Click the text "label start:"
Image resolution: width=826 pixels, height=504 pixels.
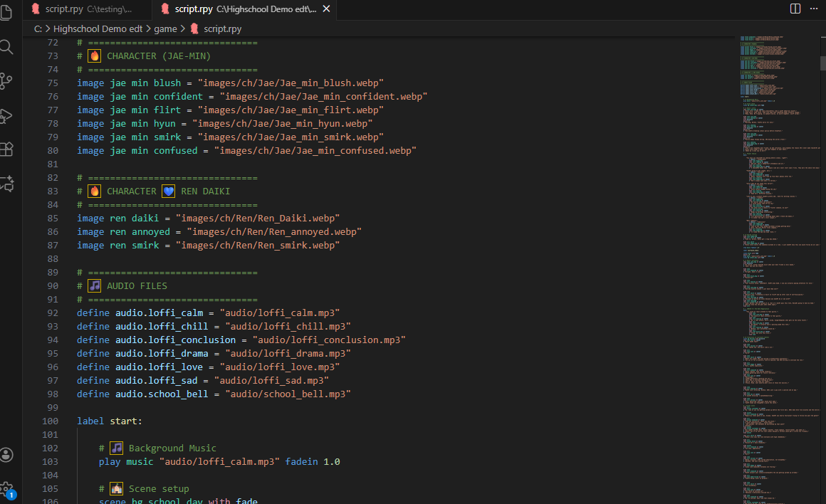(110, 421)
